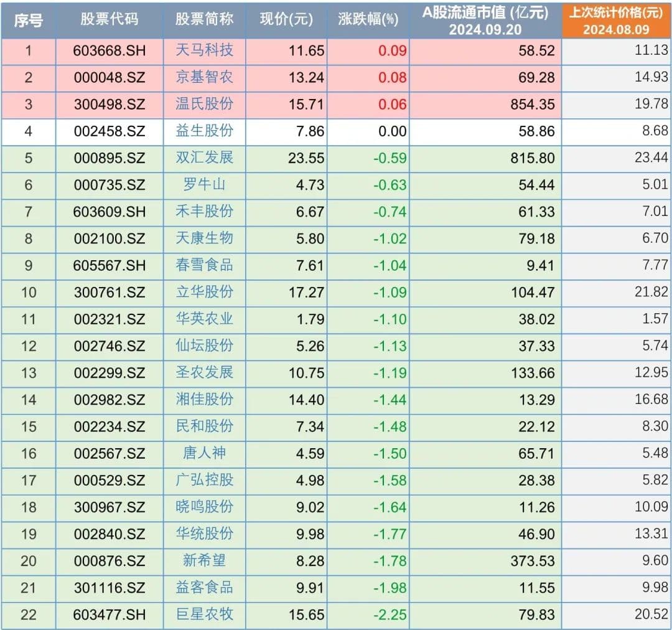The height and width of the screenshot is (630, 672).
Task: Select stock code 002100.SZ
Action: (110, 239)
